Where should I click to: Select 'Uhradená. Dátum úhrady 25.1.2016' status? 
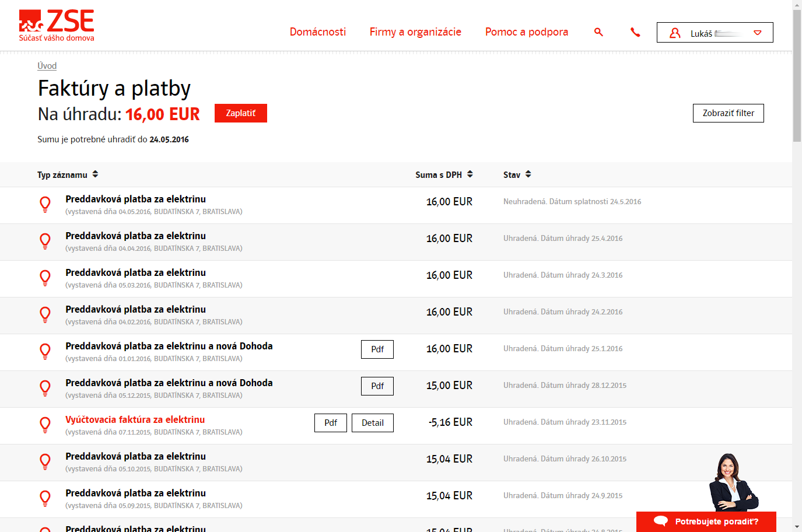[563, 349]
